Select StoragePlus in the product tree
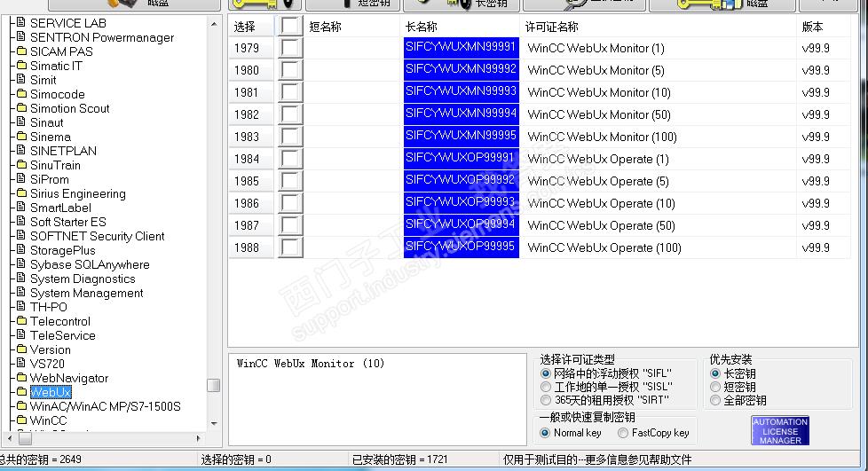Viewport: 868px width, 471px height. [62, 250]
